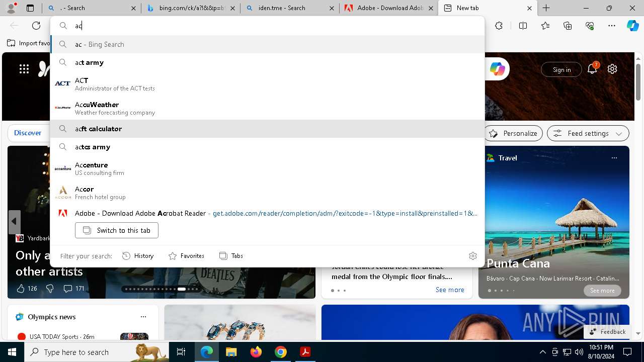The height and width of the screenshot is (362, 644).
Task: Filter search by History
Action: click(x=138, y=256)
